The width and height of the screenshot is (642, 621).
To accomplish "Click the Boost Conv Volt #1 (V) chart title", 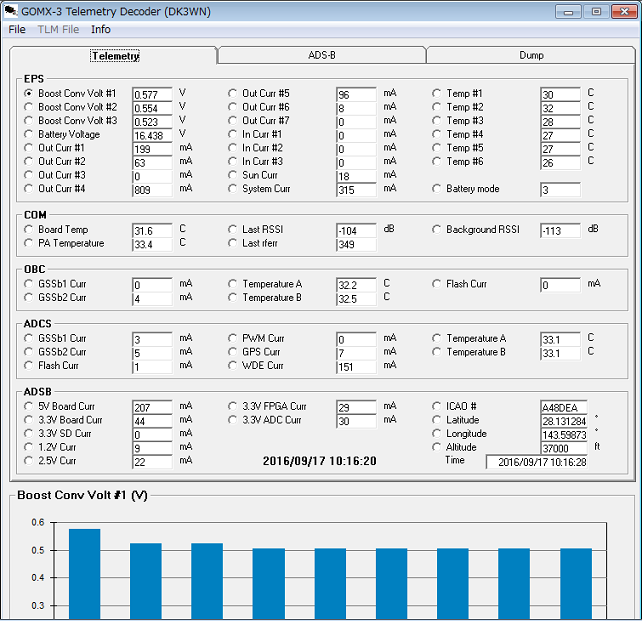I will tap(82, 495).
